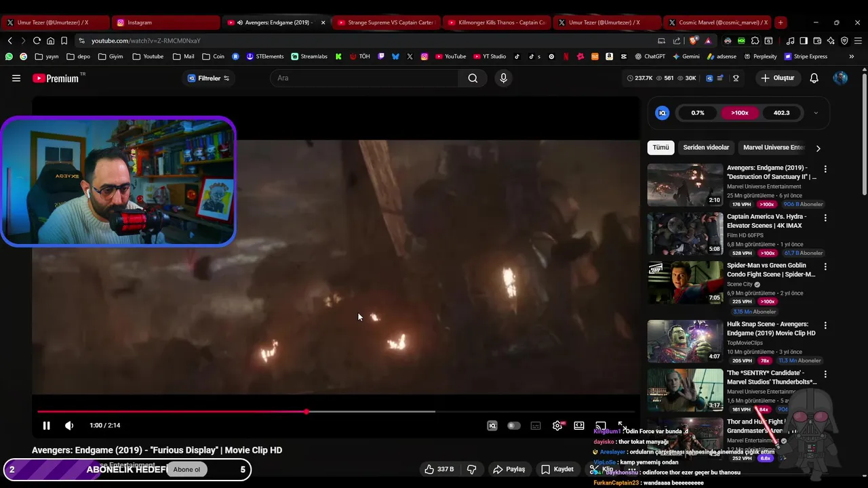Open the ChatGPT bookmark
The height and width of the screenshot is (488, 868).
(x=650, y=56)
